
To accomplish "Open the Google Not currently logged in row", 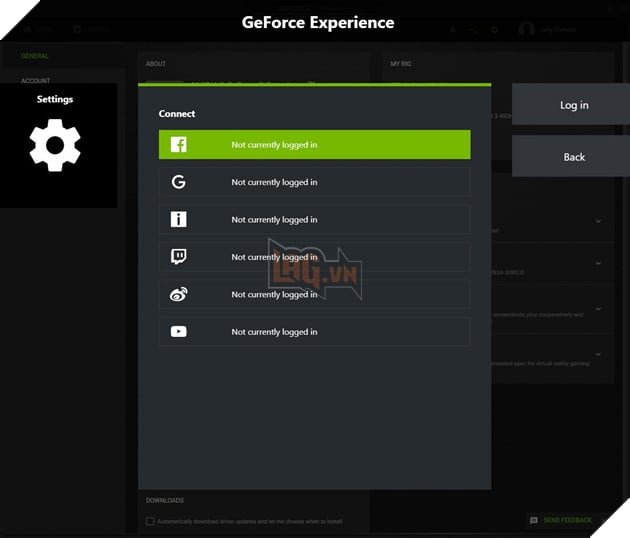I will 315,182.
